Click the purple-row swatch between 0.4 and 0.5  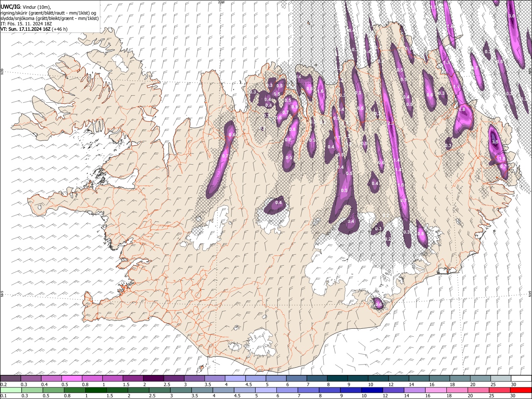[x=51, y=379]
